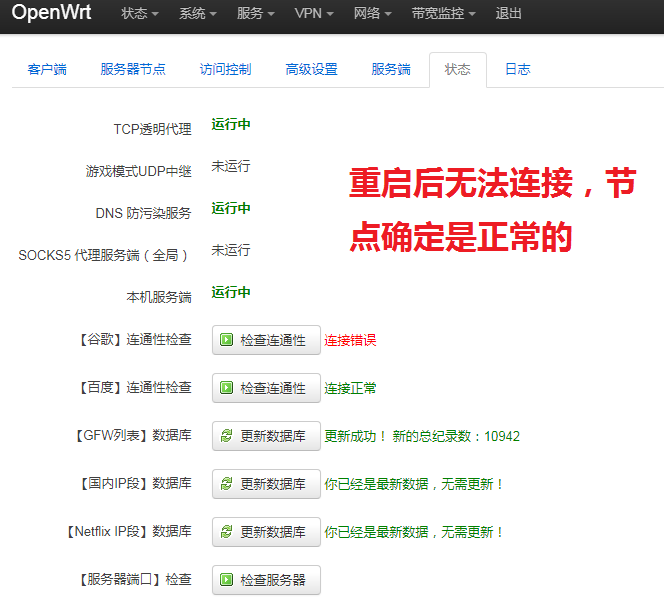Click the 游戏模式UDP中继 label
Image resolution: width=664 pixels, height=604 pixels.
click(138, 171)
